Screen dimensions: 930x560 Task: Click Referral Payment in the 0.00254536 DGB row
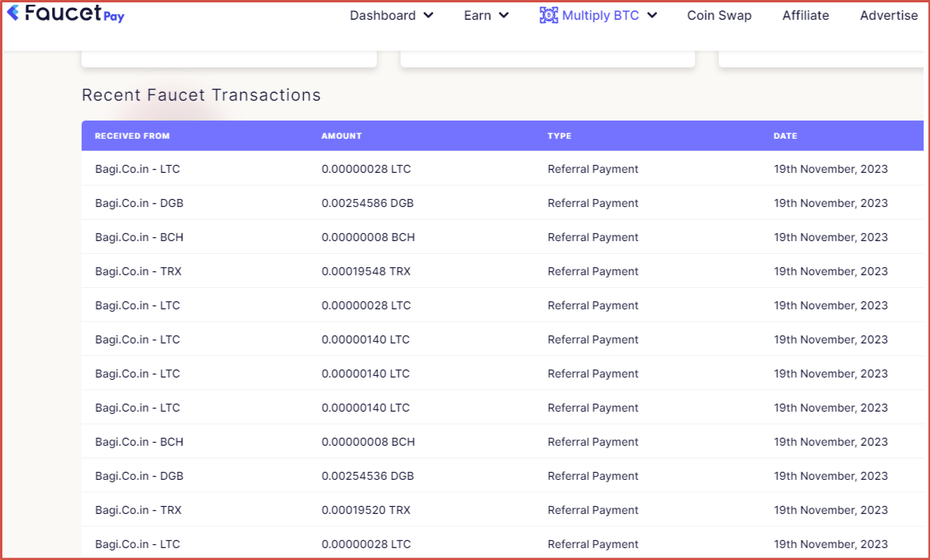(593, 476)
